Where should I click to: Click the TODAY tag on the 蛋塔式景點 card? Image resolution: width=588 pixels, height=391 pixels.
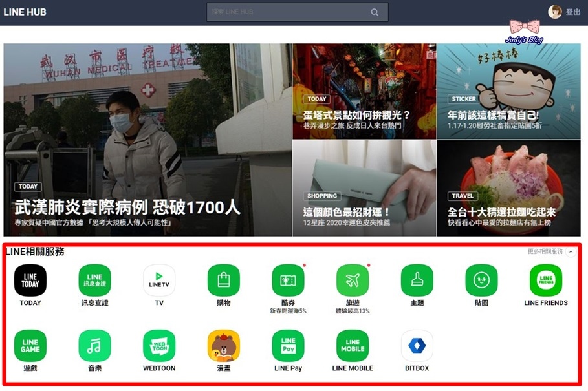point(317,99)
